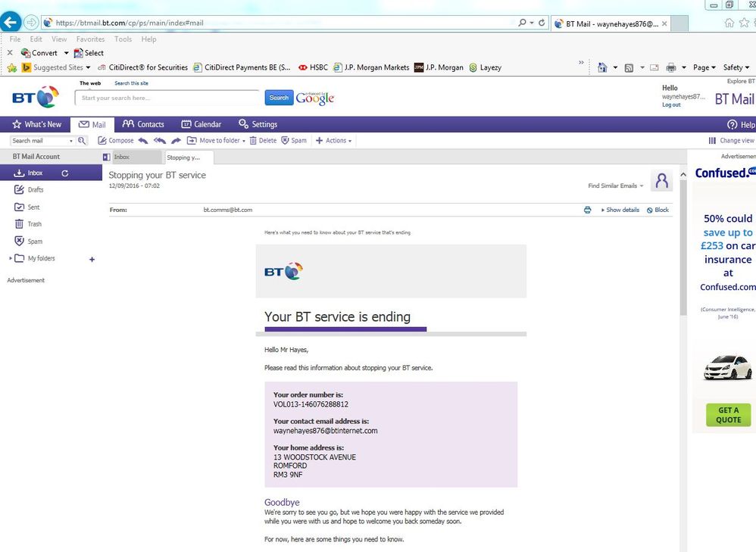The height and width of the screenshot is (552, 756).
Task: Click the Search this site link
Action: [x=131, y=83]
